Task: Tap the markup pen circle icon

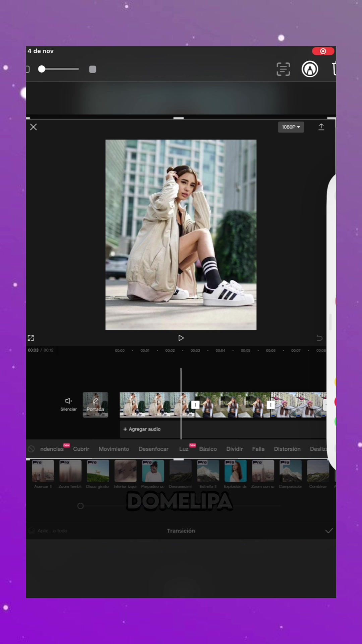Action: coord(310,69)
